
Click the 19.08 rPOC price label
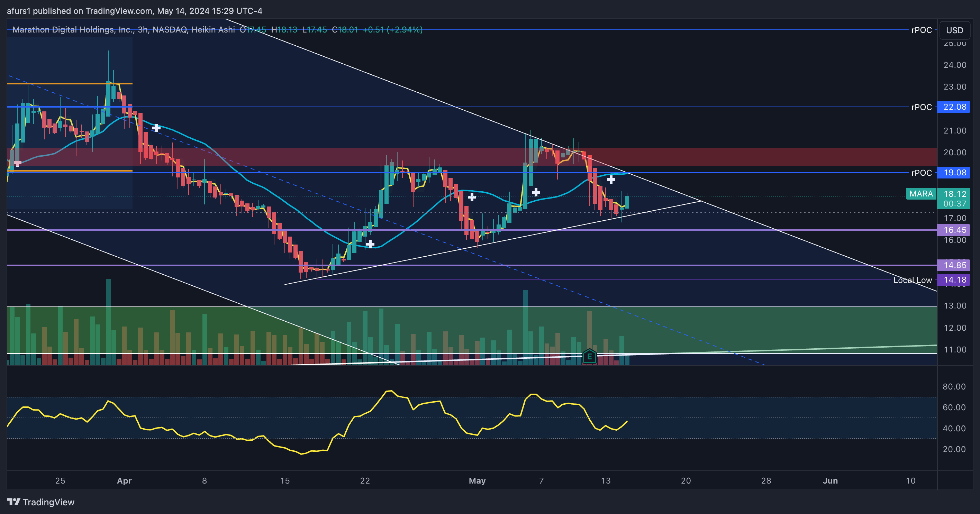click(954, 173)
